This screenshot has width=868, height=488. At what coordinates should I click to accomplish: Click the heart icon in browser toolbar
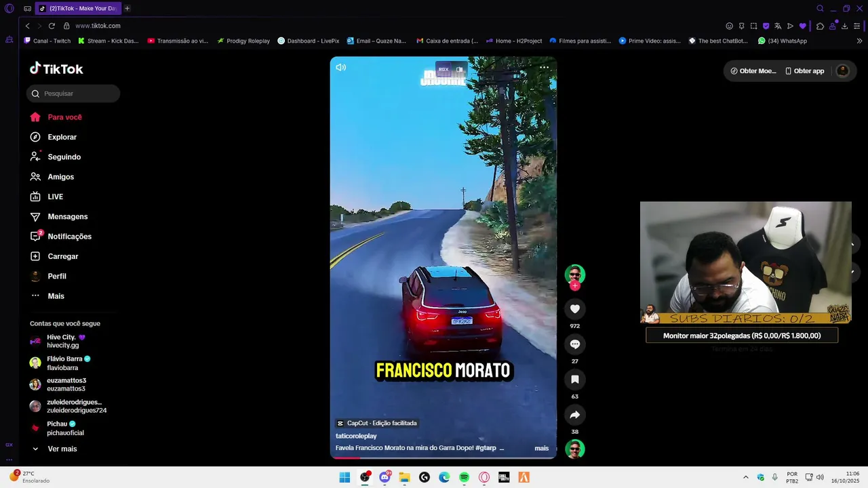coord(802,26)
